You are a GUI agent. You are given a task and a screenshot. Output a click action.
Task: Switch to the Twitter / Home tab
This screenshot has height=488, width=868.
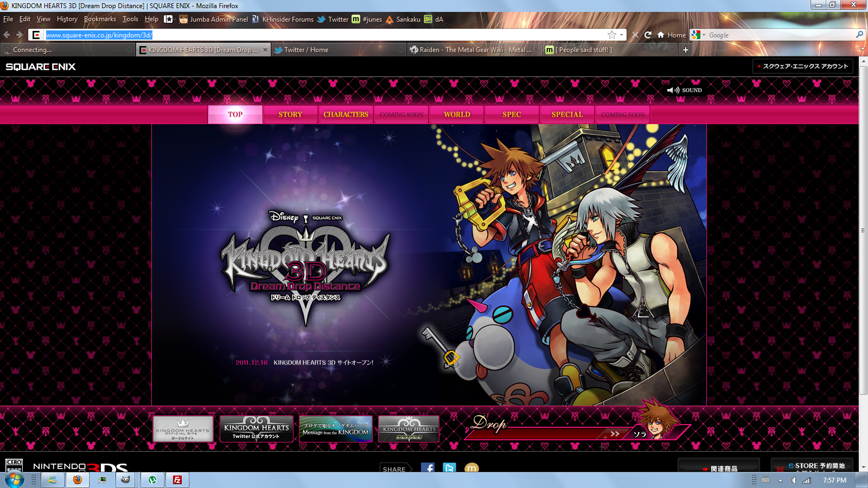click(339, 50)
